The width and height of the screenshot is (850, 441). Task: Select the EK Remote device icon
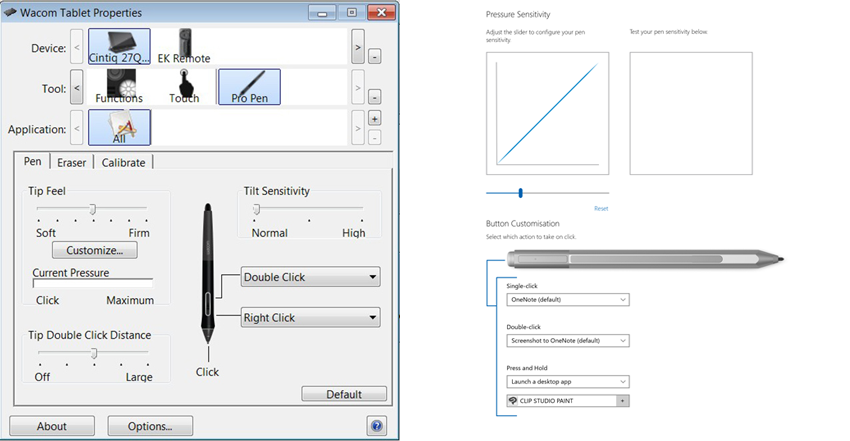[184, 47]
